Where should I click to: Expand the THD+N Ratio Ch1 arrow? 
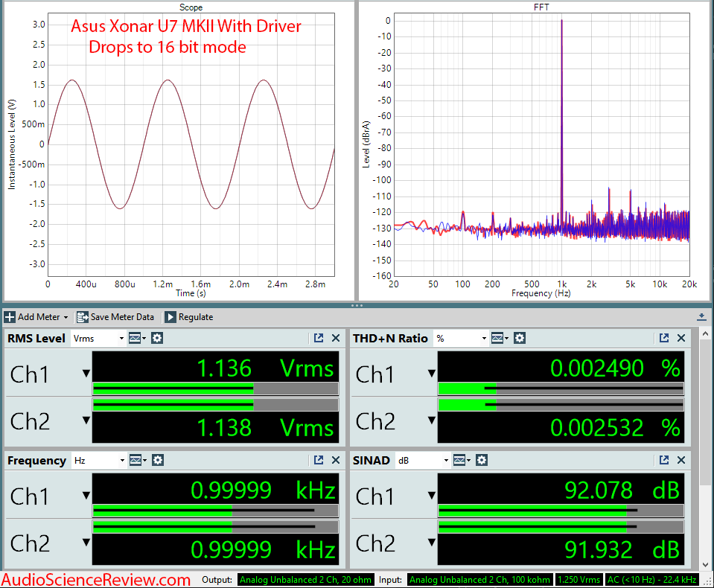(x=432, y=374)
